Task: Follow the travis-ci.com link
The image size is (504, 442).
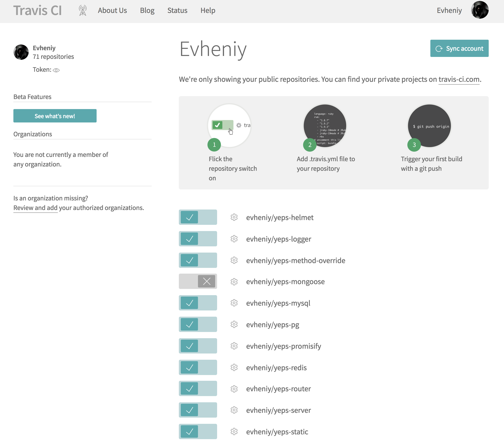Action: click(x=459, y=79)
